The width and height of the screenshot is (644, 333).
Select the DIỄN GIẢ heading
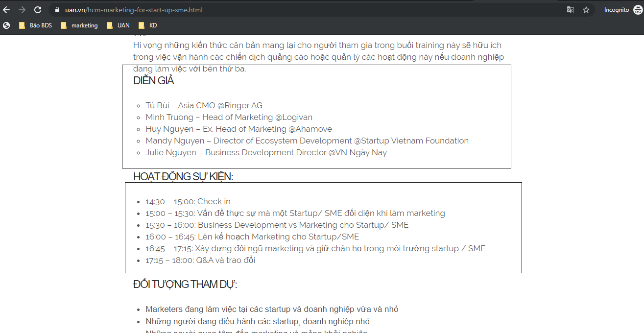(153, 81)
